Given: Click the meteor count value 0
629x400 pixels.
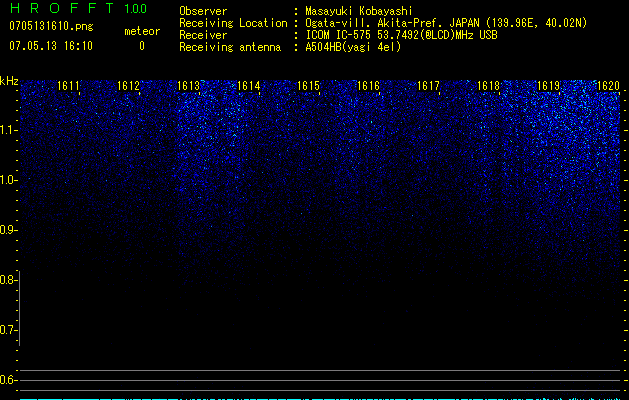Looking at the screenshot, I should (142, 46).
